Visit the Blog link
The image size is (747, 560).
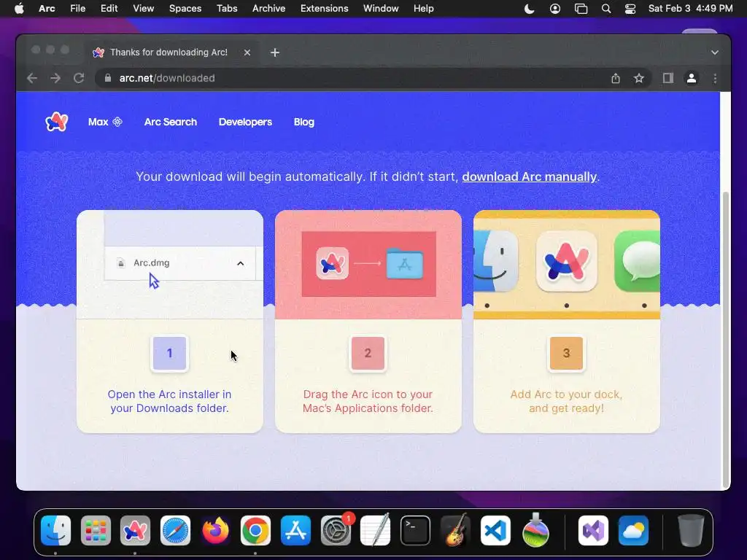pos(304,122)
